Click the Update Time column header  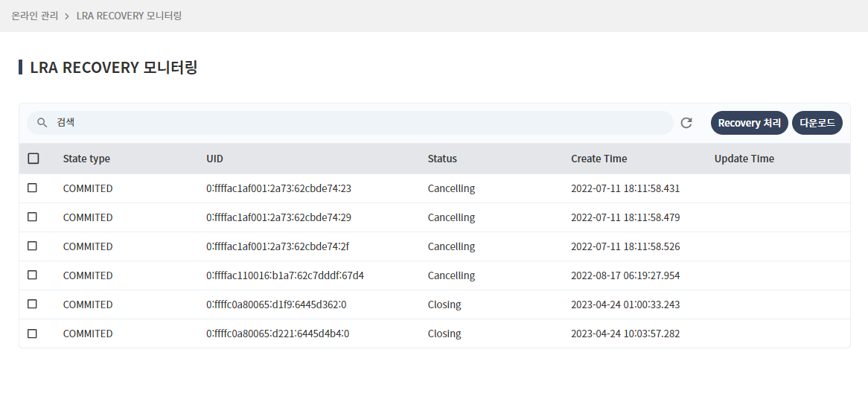click(744, 159)
